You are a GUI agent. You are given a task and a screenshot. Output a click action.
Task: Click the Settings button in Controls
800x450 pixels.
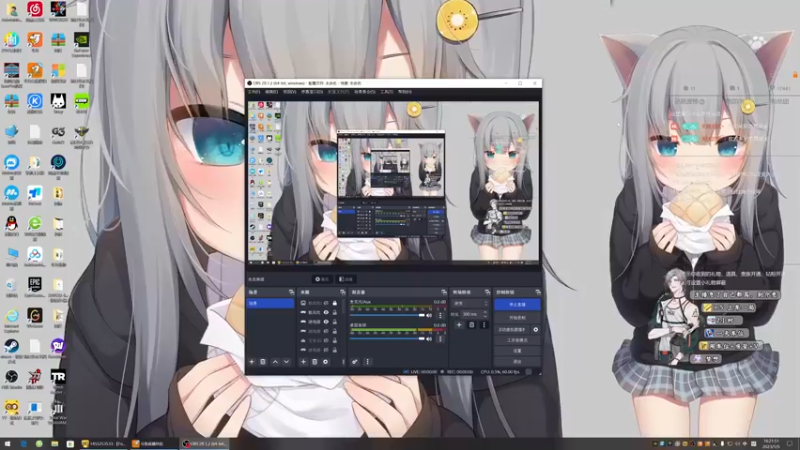tap(517, 351)
